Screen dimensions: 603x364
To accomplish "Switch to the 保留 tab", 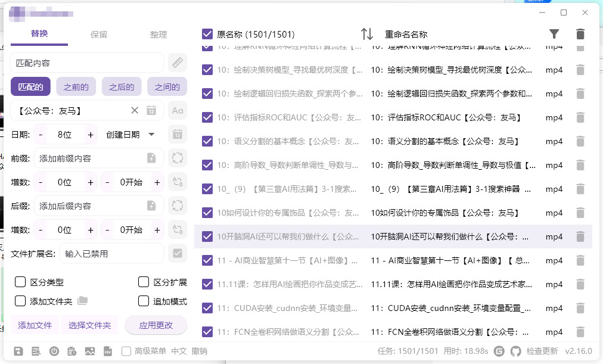I will pyautogui.click(x=99, y=35).
